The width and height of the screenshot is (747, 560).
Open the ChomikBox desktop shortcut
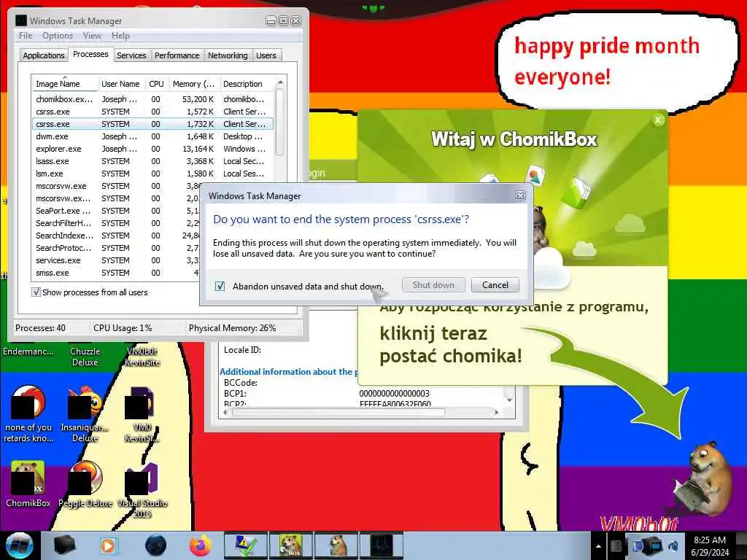coord(28,485)
